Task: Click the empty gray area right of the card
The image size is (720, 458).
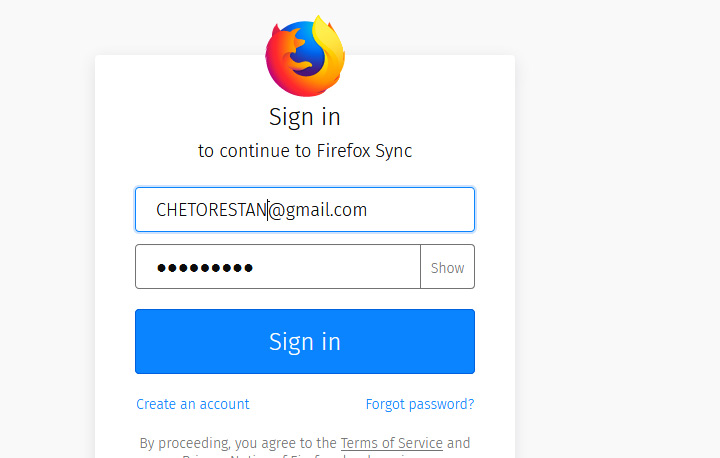Action: click(x=617, y=250)
